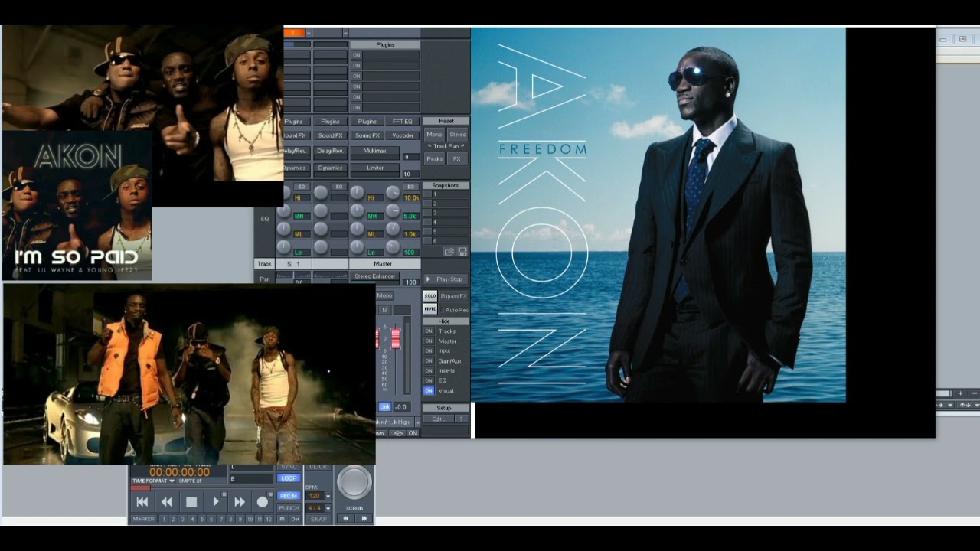Start playback with the transport play button
This screenshot has height=551, width=980.
pos(216,502)
